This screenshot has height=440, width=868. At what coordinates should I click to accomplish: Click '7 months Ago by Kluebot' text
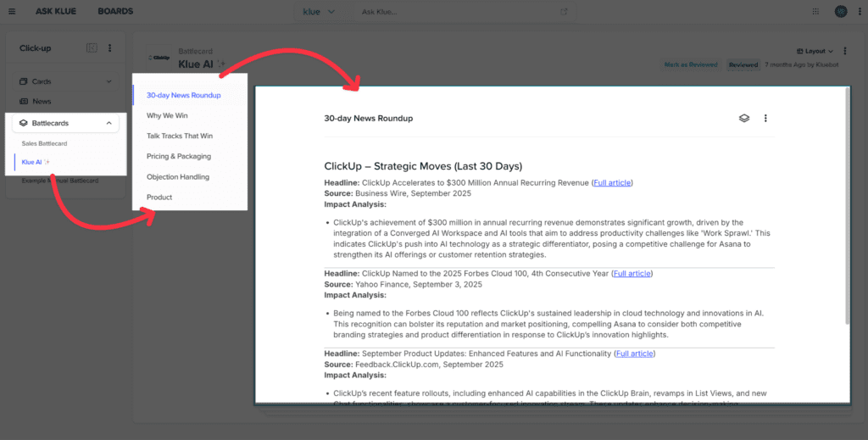[802, 64]
